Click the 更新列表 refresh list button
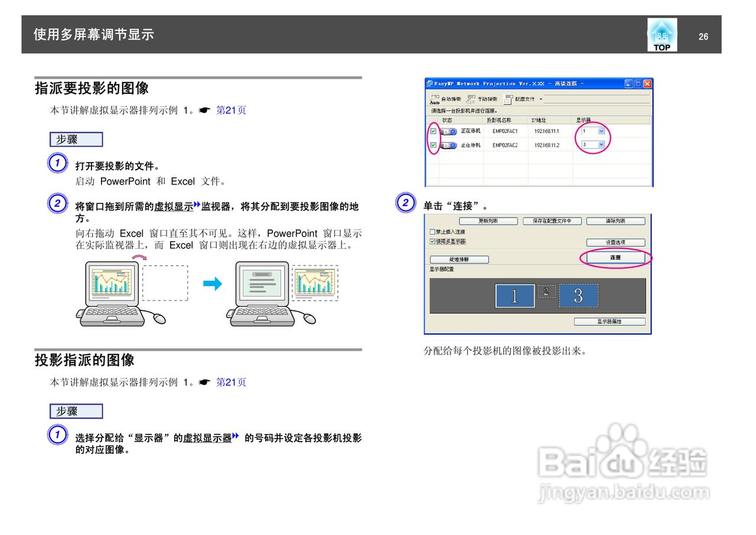756x535 pixels. click(489, 221)
